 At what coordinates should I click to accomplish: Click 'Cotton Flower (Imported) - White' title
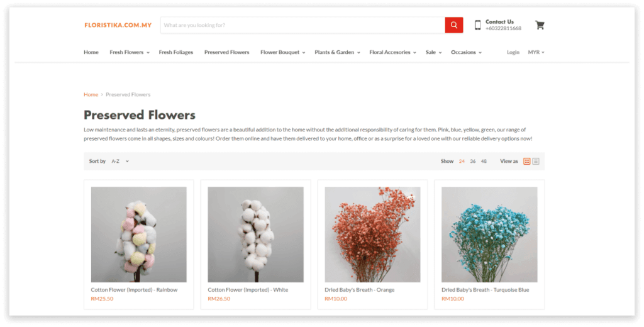(248, 290)
